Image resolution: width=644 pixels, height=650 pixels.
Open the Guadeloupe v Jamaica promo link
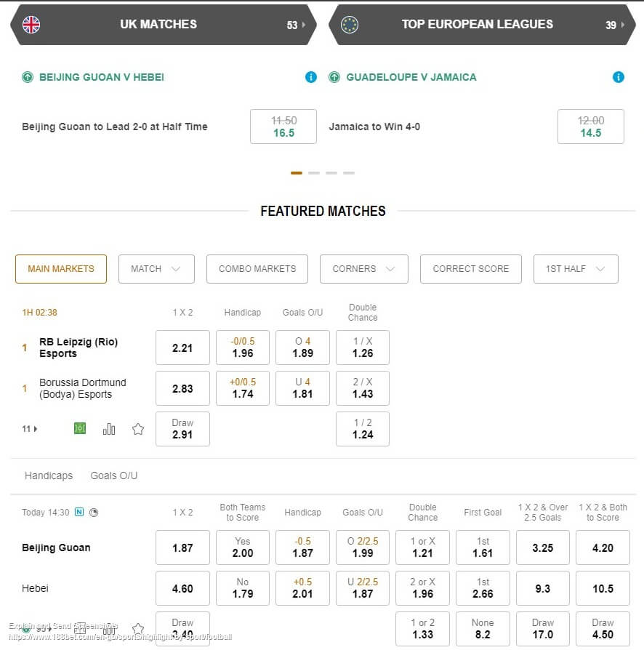[x=411, y=77]
